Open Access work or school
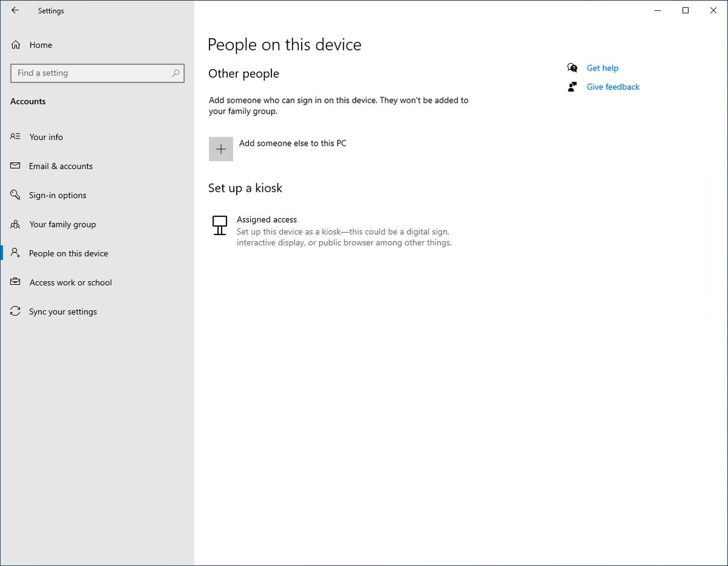The height and width of the screenshot is (566, 728). point(97,282)
